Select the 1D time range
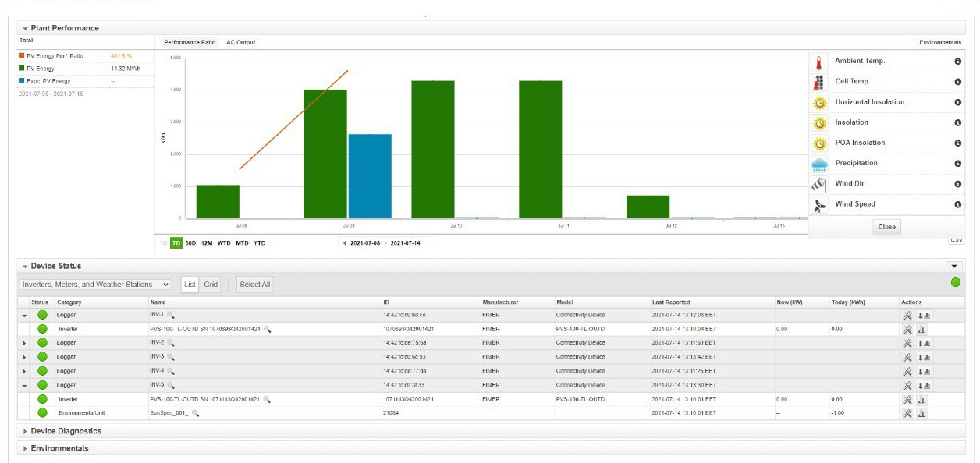980x463 pixels. tap(164, 243)
